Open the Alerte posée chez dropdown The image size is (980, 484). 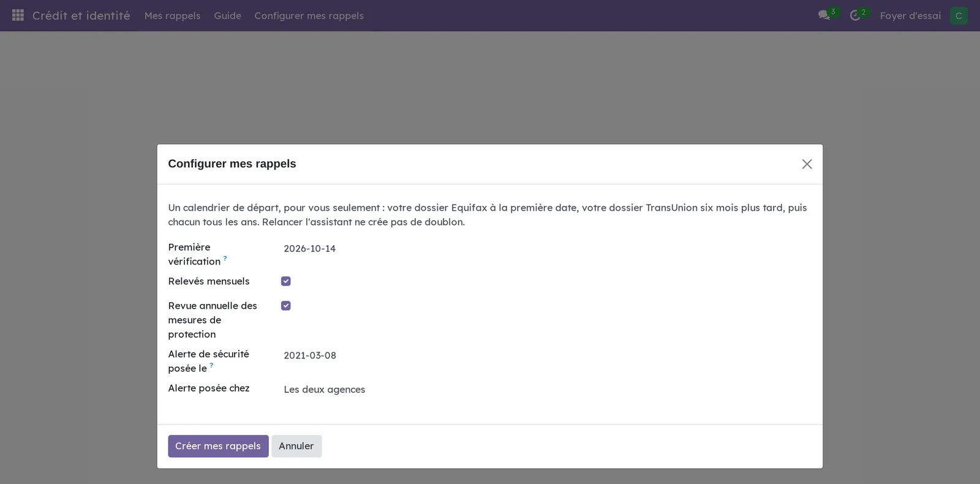547,390
